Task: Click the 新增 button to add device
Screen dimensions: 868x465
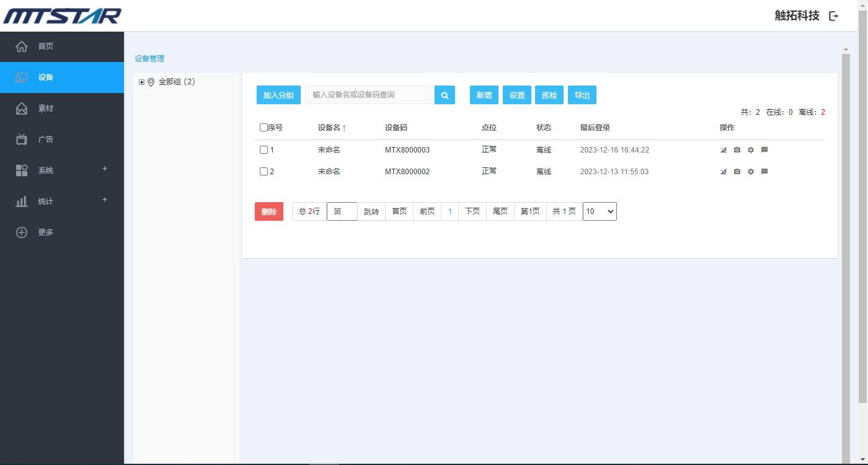Action: pyautogui.click(x=484, y=95)
